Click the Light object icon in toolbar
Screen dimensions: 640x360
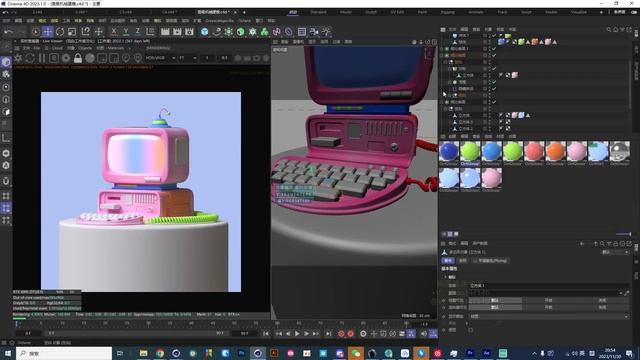coord(326,31)
